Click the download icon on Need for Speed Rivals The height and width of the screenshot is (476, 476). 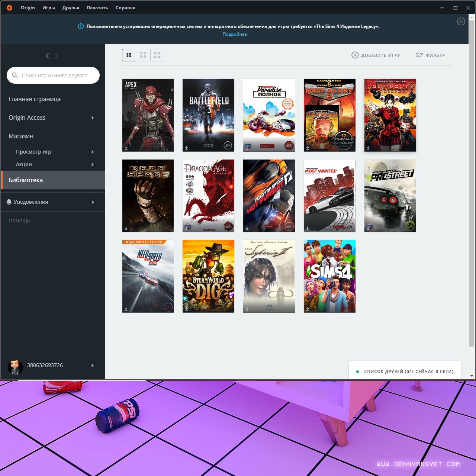[126, 309]
